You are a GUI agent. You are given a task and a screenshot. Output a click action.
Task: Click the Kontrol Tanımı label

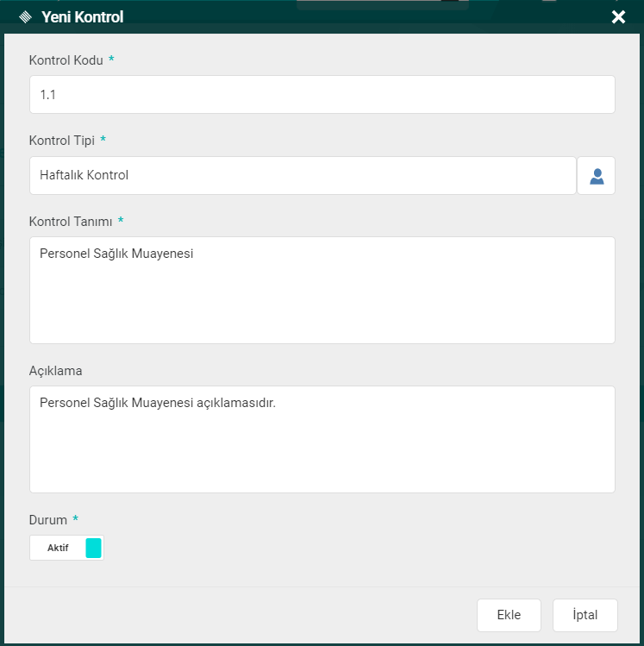click(71, 222)
